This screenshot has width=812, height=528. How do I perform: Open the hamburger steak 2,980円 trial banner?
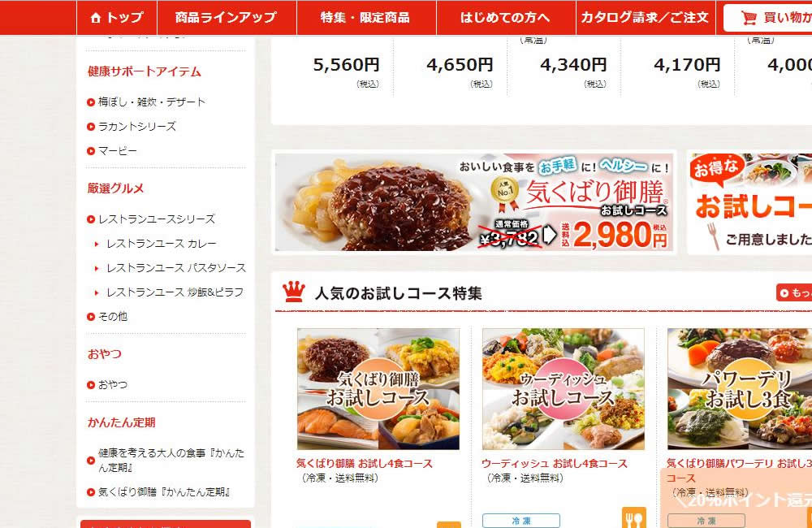pyautogui.click(x=474, y=202)
